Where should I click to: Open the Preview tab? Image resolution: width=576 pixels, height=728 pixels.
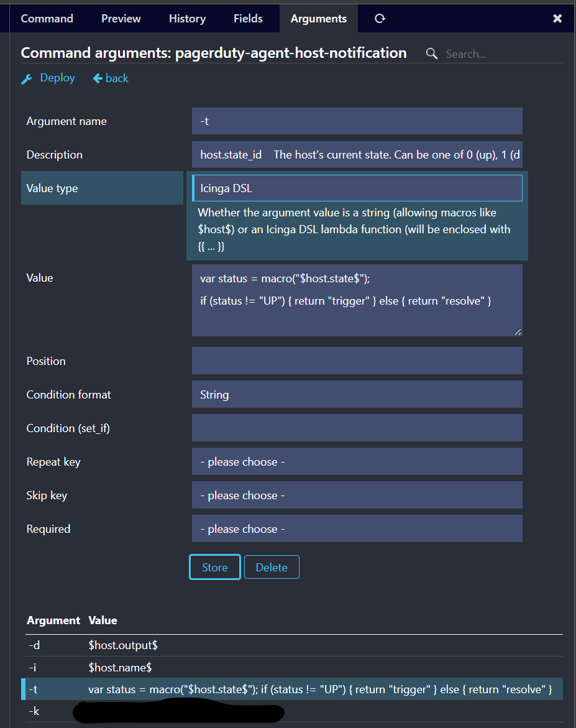[121, 19]
